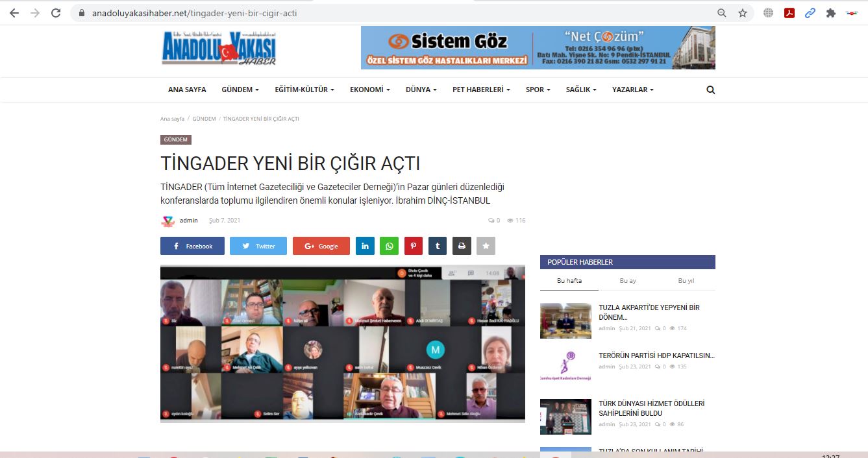
Task: Expand the DÜNYA dropdown menu
Action: [x=421, y=90]
